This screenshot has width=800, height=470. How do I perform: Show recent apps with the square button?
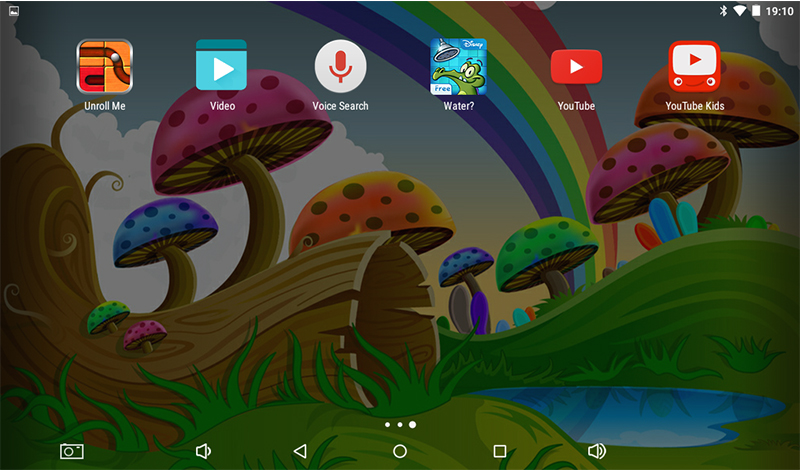point(500,451)
